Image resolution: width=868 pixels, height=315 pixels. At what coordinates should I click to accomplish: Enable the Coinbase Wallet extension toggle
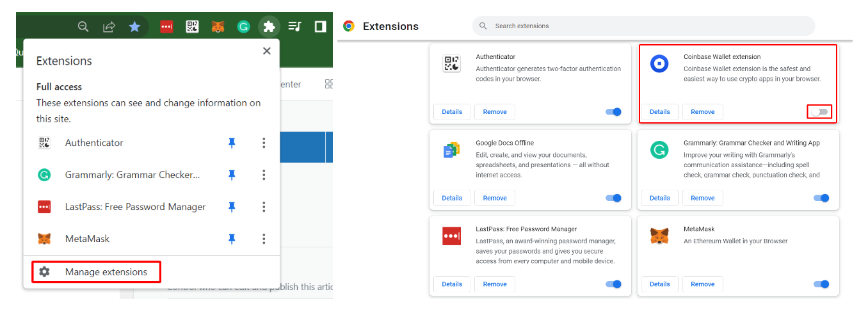coord(820,112)
